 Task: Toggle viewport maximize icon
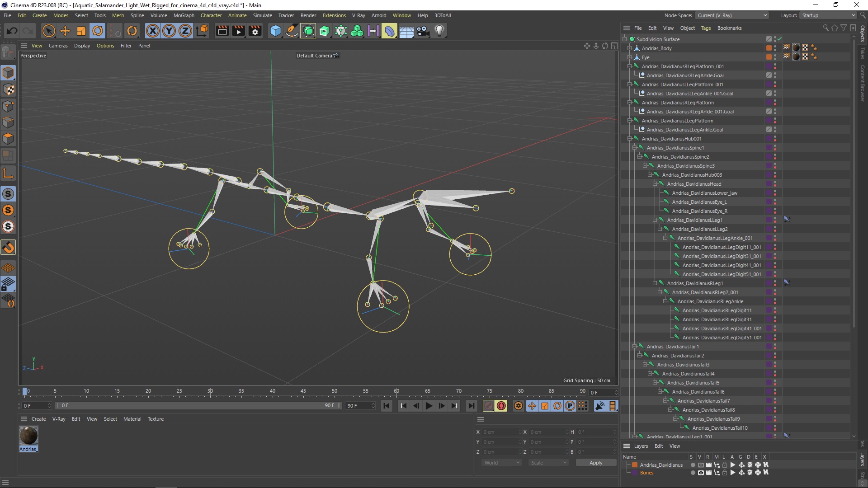(614, 46)
